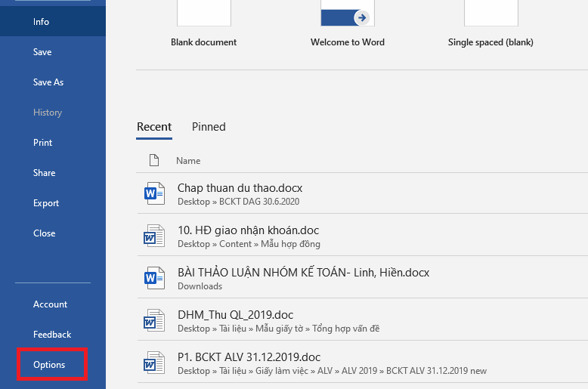Click the file type column header icon
Screen dimensions: 588x389
154,160
